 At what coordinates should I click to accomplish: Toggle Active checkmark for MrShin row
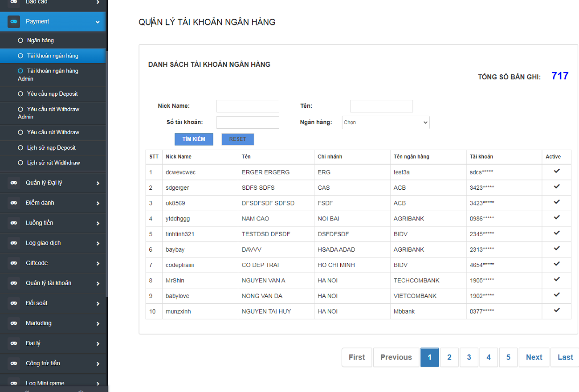click(x=556, y=280)
